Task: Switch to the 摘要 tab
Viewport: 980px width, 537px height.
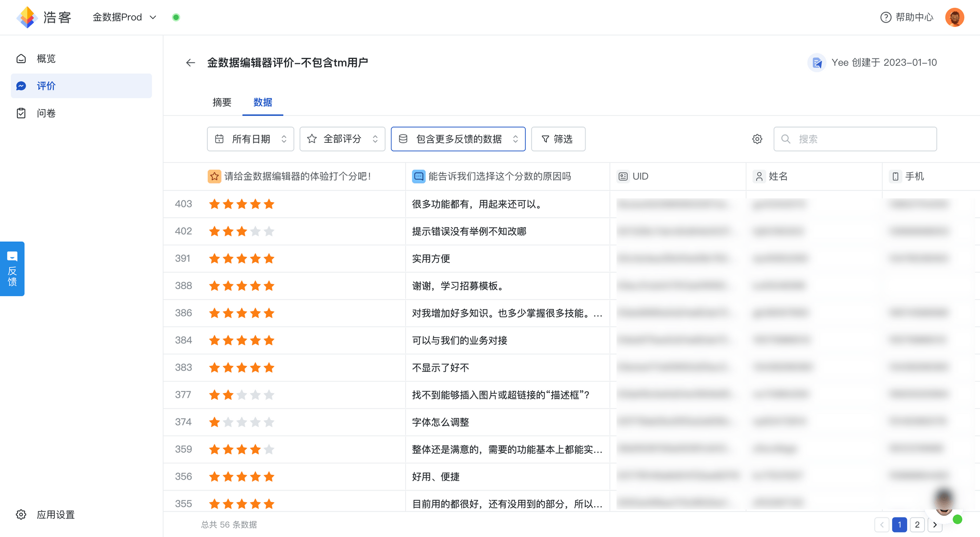Action: 222,102
